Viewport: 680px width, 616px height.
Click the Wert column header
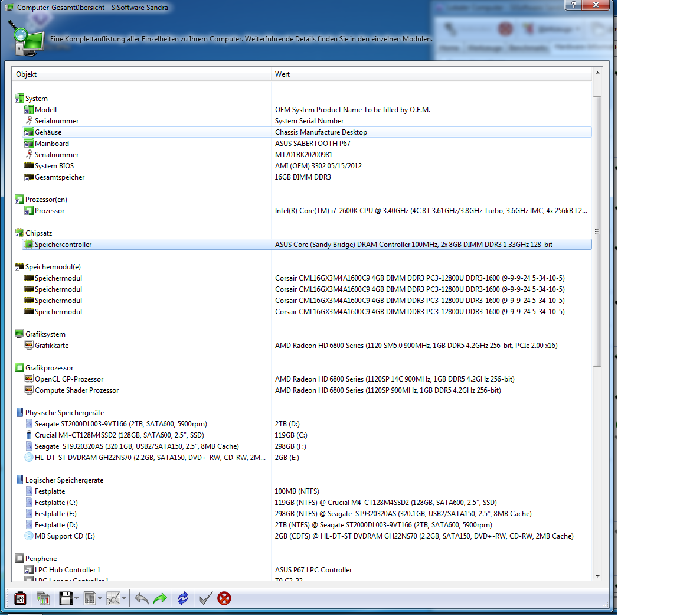431,74
